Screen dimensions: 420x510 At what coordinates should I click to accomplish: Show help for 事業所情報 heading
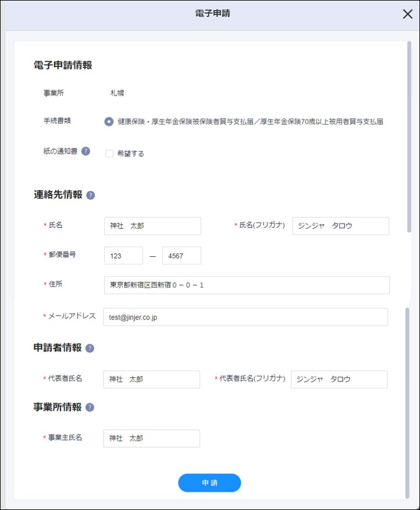(90, 408)
